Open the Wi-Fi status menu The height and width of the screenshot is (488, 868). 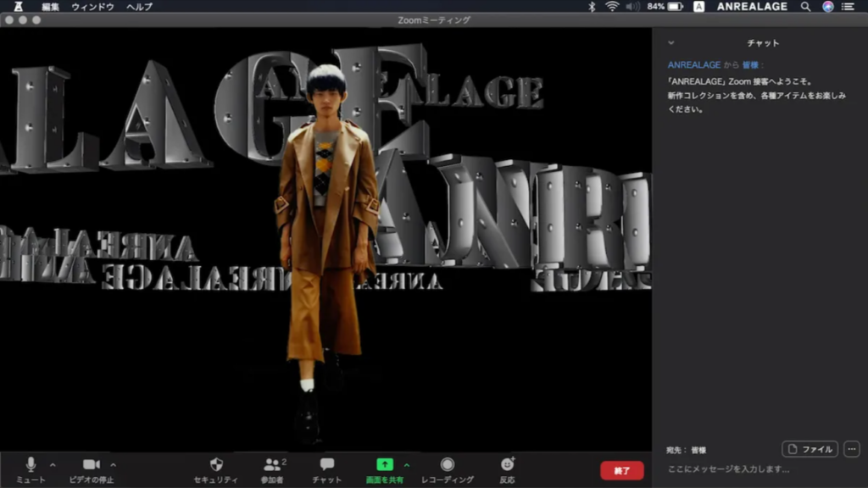coord(612,7)
